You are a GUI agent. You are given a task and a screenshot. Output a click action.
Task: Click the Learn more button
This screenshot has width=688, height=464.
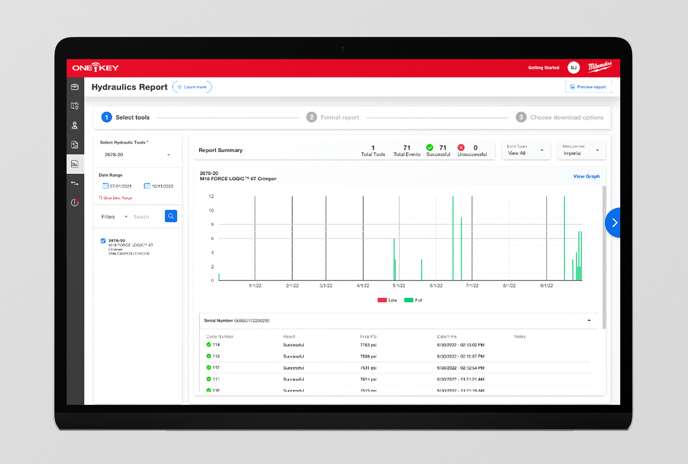click(192, 87)
